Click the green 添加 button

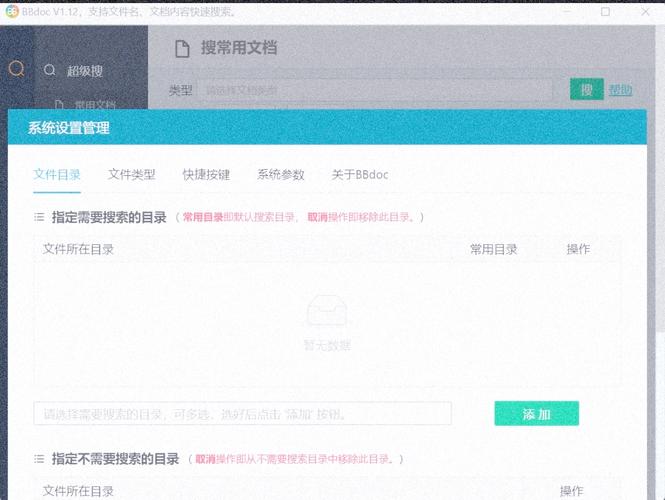(x=536, y=413)
